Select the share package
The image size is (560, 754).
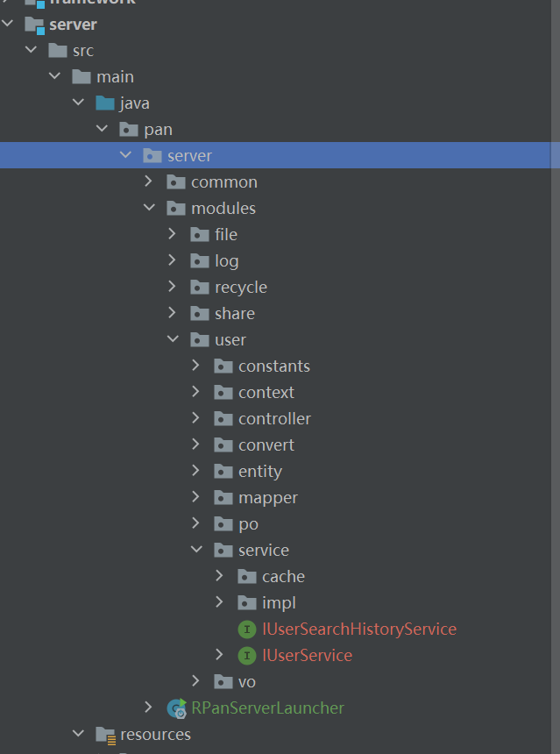tap(234, 313)
